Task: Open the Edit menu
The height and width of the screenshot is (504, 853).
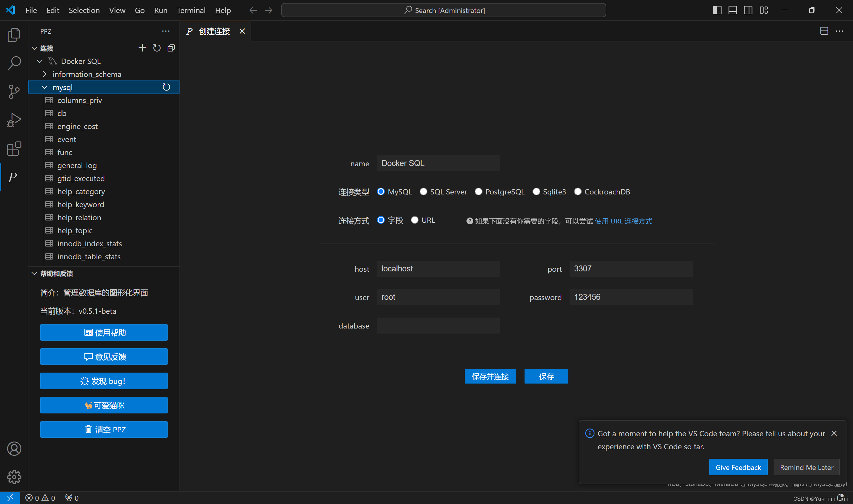Action: pyautogui.click(x=53, y=10)
